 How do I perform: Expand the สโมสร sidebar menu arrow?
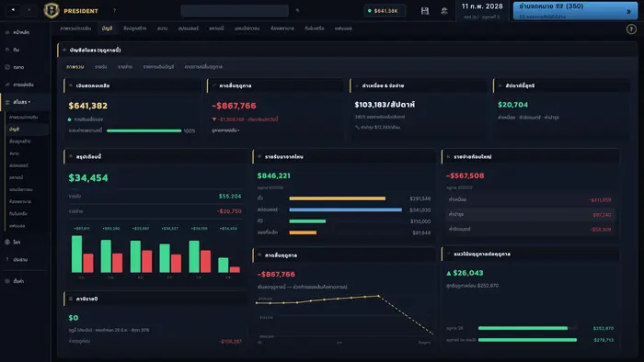[29, 102]
